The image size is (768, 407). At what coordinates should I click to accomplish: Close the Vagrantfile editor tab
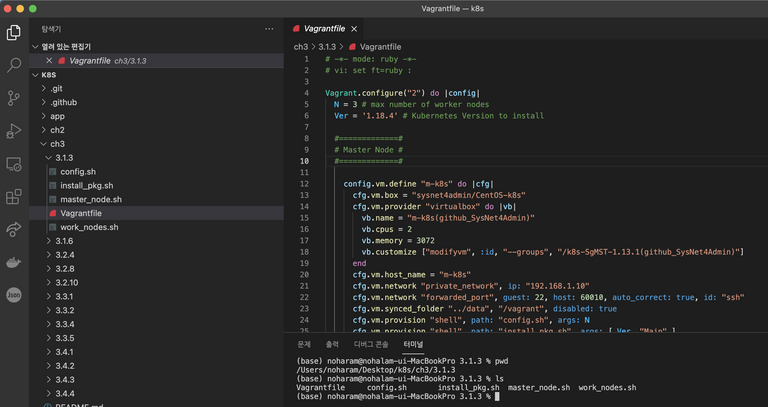click(x=354, y=29)
